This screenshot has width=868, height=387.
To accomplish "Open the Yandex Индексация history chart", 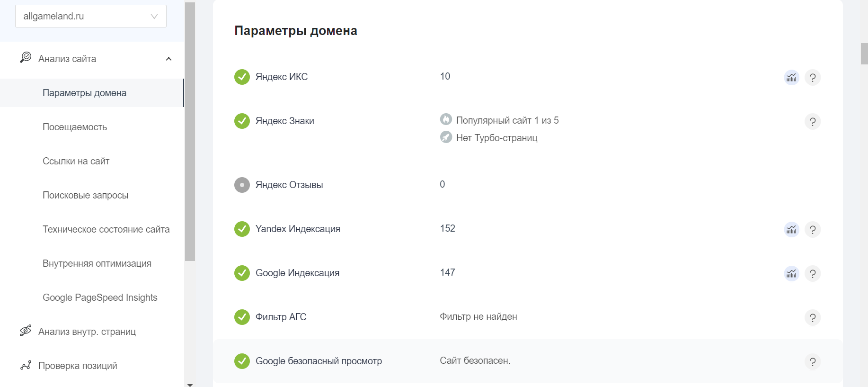I will [791, 229].
